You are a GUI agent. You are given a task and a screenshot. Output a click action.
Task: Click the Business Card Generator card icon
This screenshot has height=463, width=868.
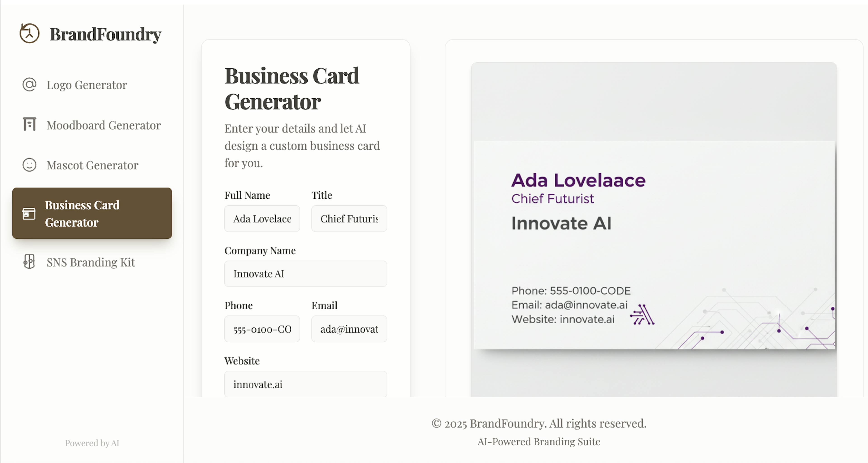(x=29, y=214)
